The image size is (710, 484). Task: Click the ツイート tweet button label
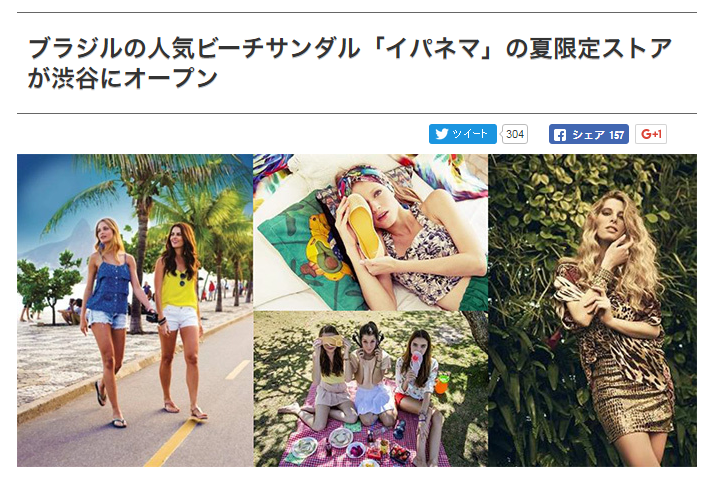(470, 134)
